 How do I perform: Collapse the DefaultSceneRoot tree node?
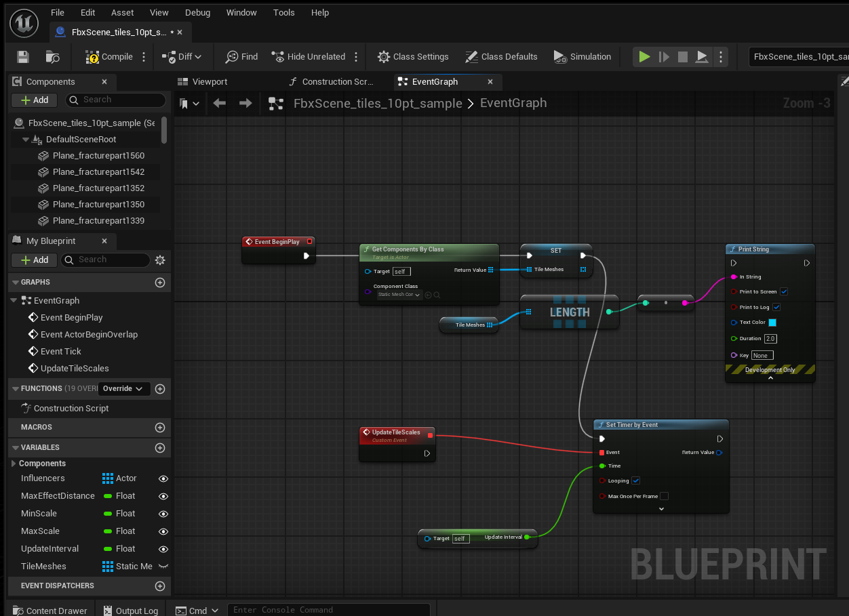(x=26, y=140)
